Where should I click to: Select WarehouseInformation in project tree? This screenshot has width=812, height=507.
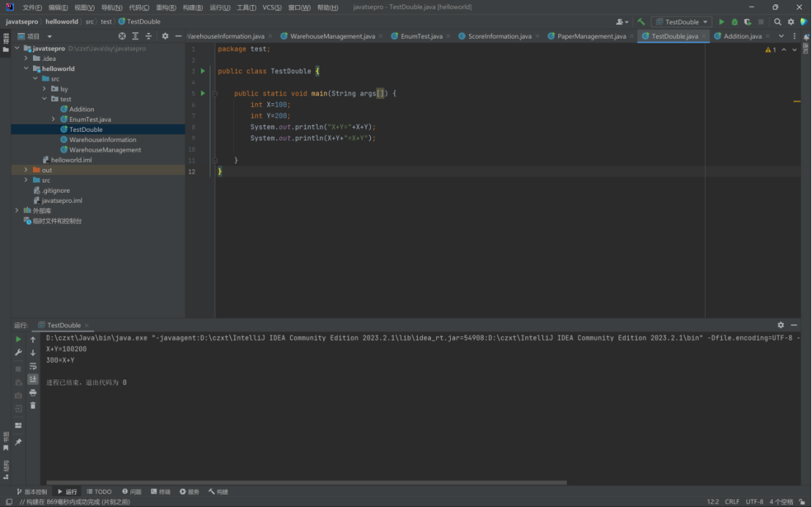(103, 140)
